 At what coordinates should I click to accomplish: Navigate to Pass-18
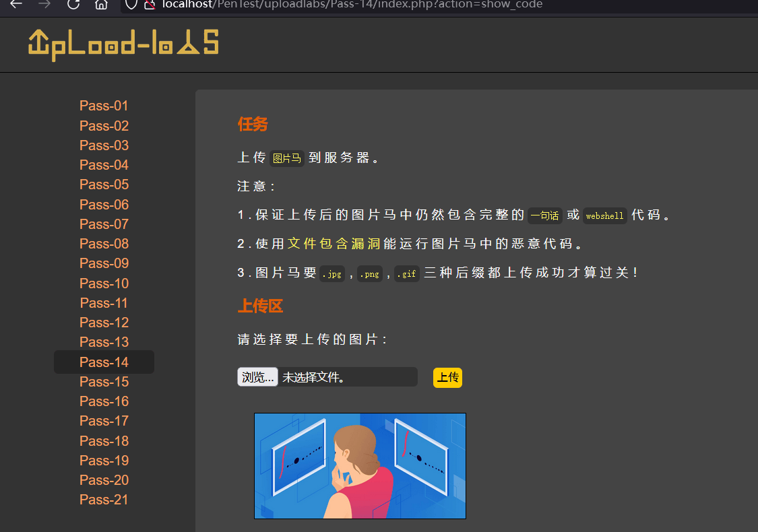tap(104, 441)
